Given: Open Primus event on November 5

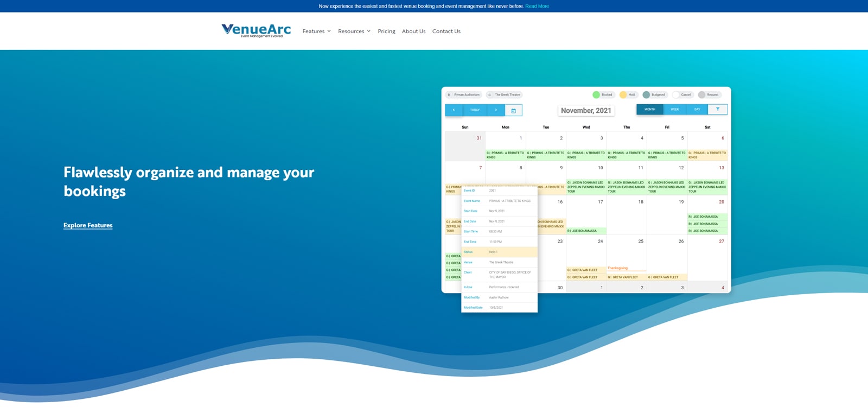Looking at the screenshot, I should [667, 155].
